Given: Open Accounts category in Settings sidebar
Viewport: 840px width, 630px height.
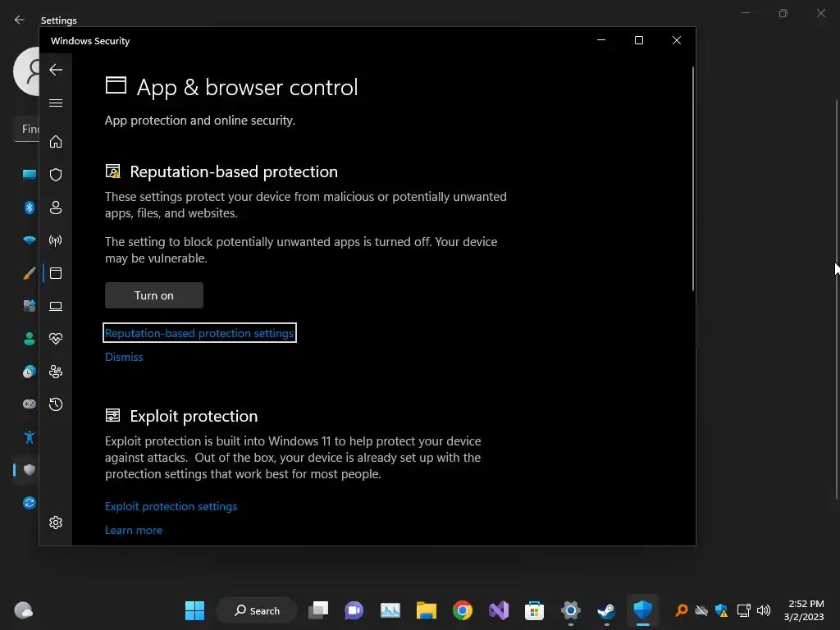Looking at the screenshot, I should click(30, 339).
